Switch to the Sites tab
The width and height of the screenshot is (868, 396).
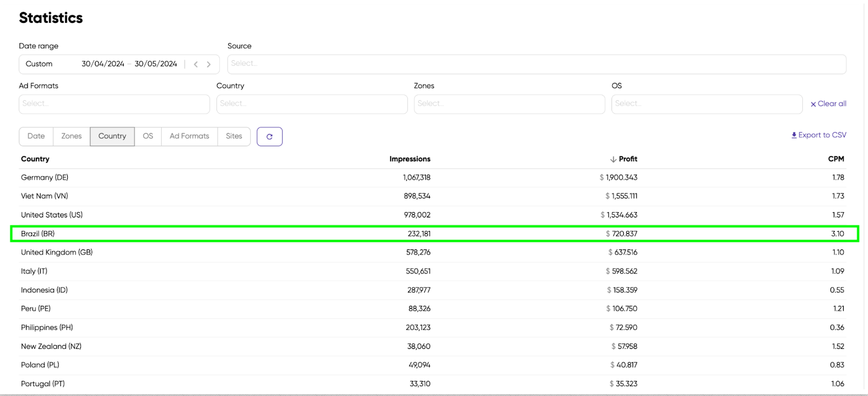[234, 136]
